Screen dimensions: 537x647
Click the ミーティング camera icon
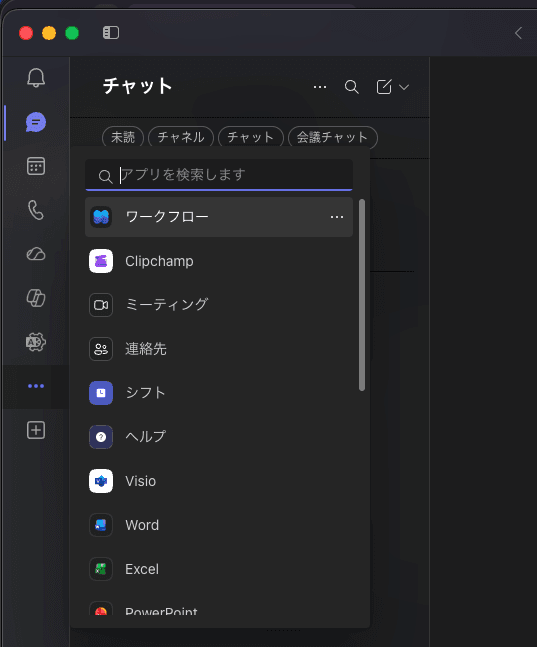tap(101, 305)
